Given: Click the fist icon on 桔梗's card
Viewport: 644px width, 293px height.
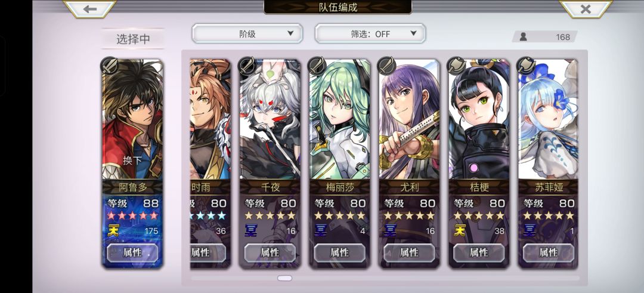Looking at the screenshot, I should click(456, 66).
